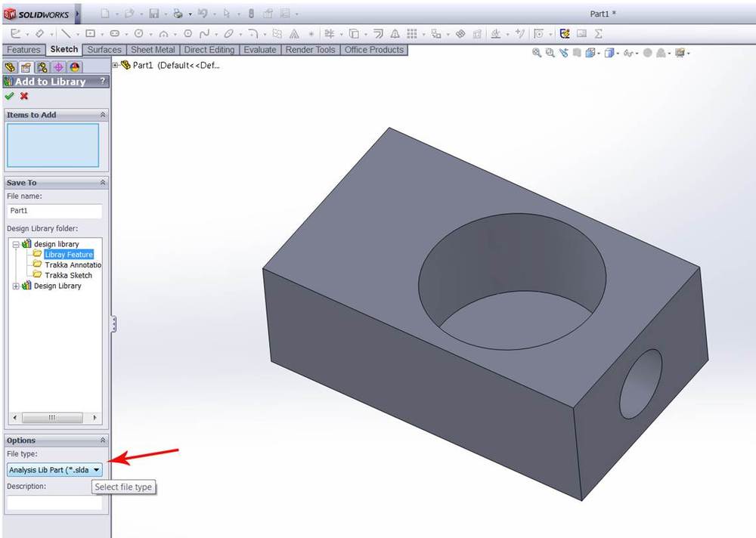Screen dimensions: 756x538
Task: Collapse the Items to Add section
Action: [103, 115]
